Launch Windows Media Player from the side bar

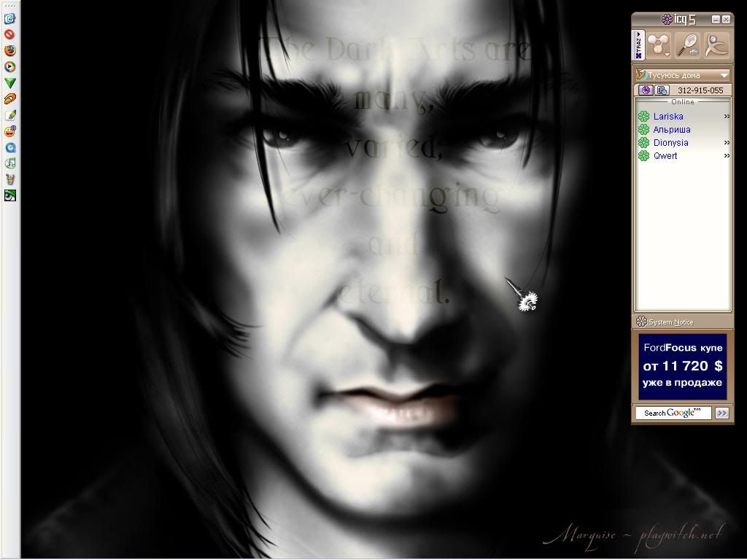pos(10,66)
